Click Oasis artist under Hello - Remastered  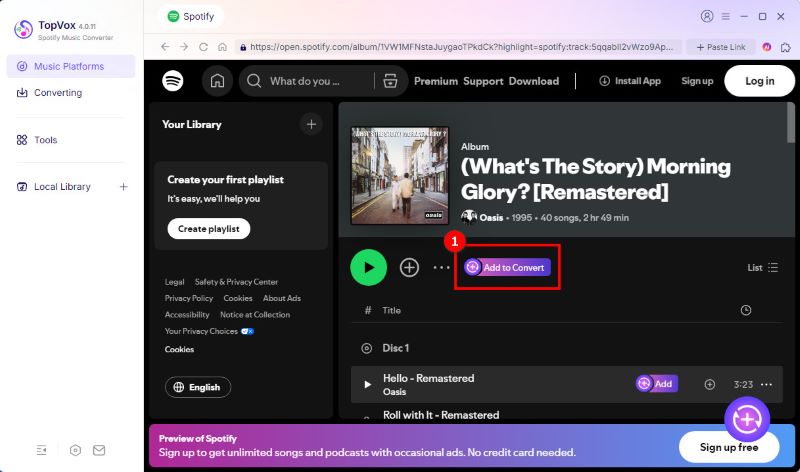394,392
